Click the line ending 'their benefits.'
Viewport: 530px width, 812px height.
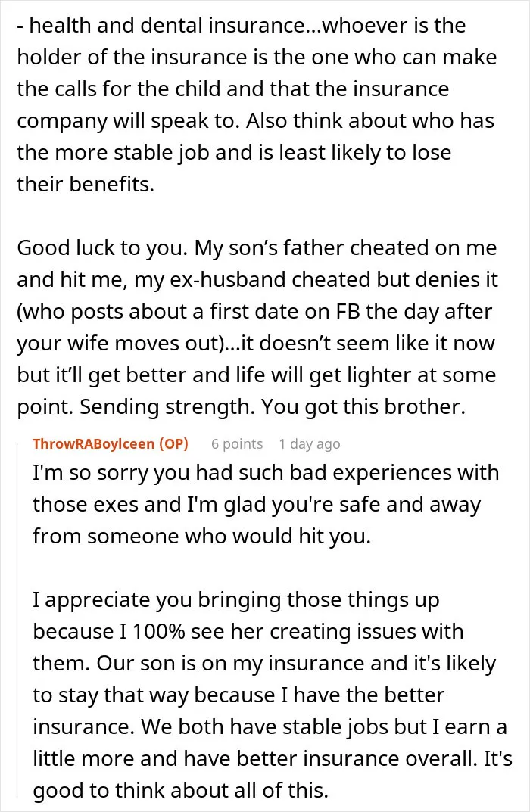(86, 184)
